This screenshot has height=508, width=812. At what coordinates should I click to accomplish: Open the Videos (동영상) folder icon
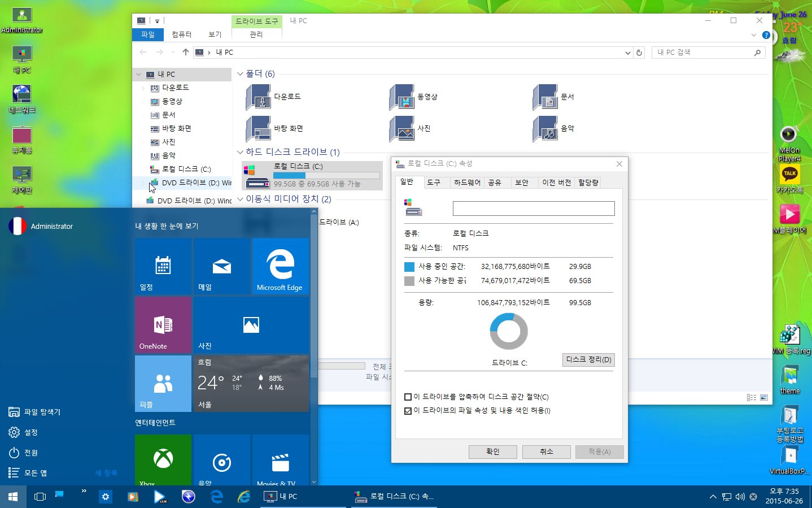click(402, 97)
